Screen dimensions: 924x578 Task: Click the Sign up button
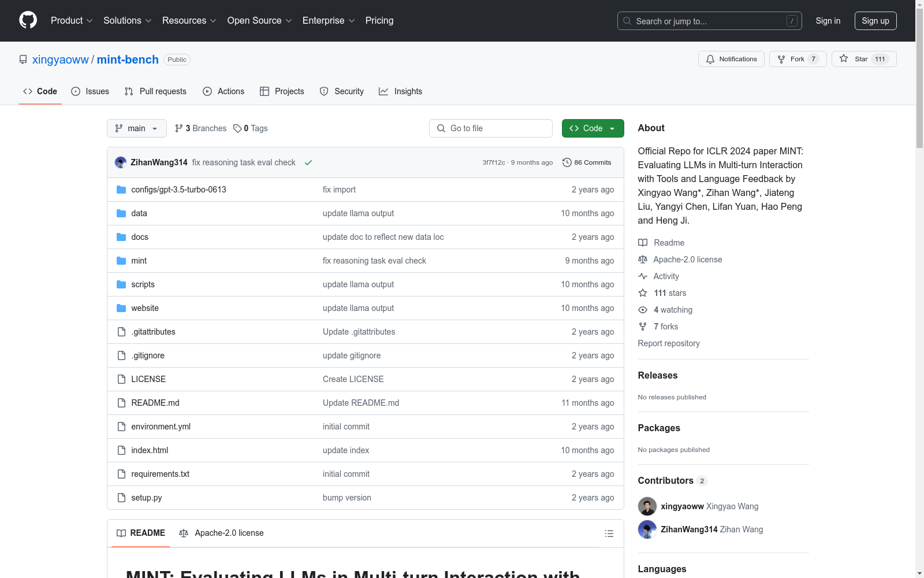875,21
